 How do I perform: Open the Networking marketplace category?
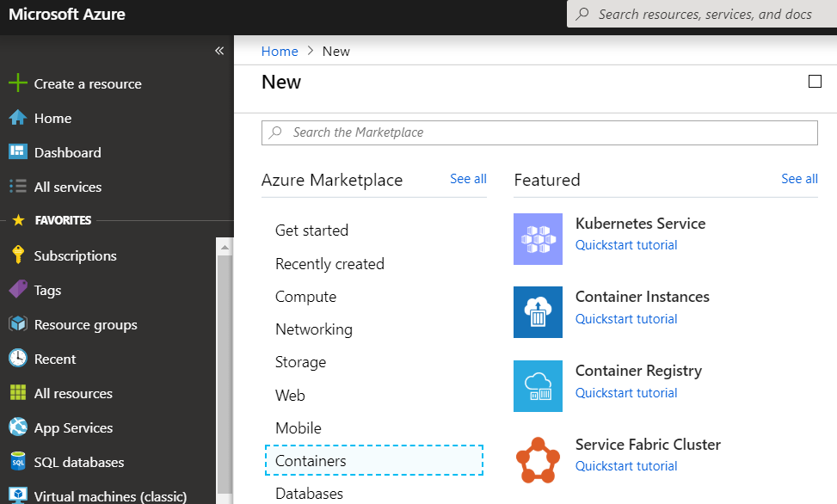(313, 329)
